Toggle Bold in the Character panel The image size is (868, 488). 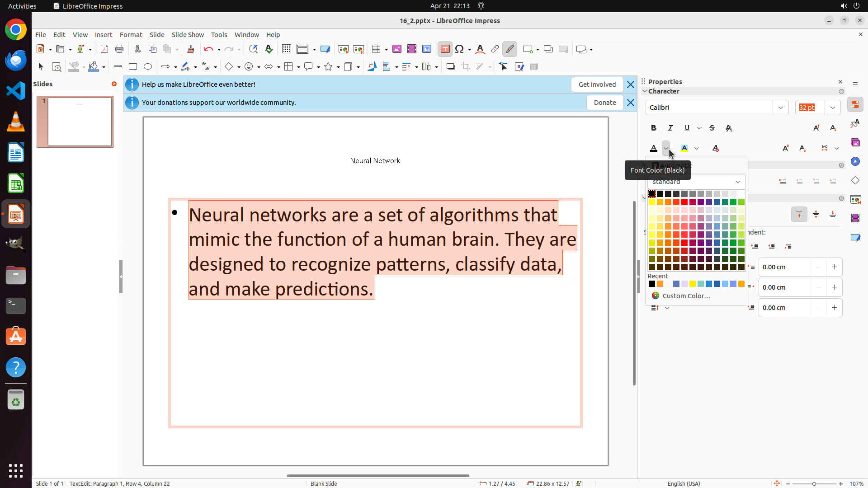(x=653, y=128)
